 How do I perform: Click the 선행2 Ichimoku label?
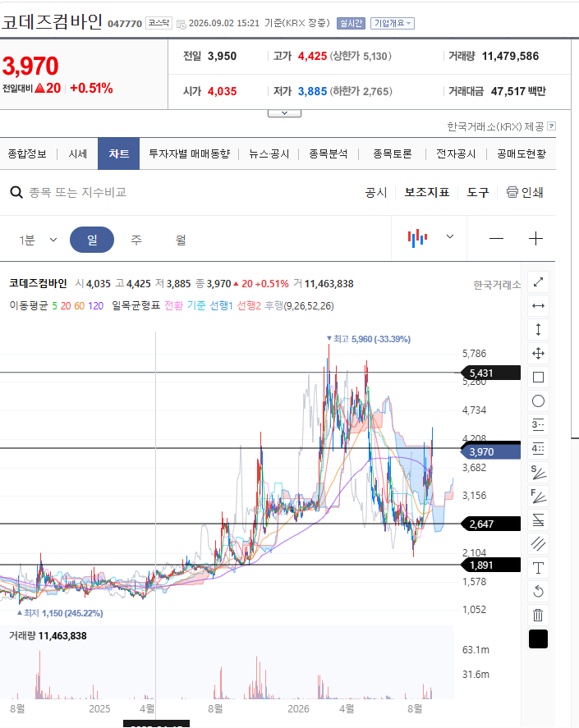249,305
